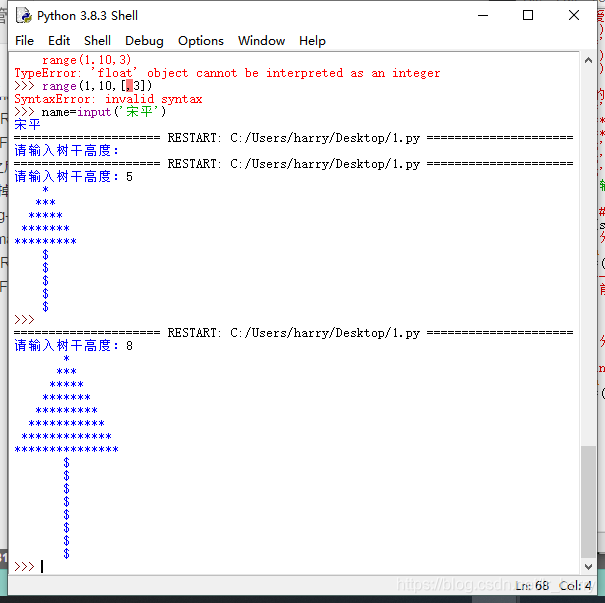Maximize the Python Shell window
This screenshot has width=605, height=603.
(x=528, y=15)
